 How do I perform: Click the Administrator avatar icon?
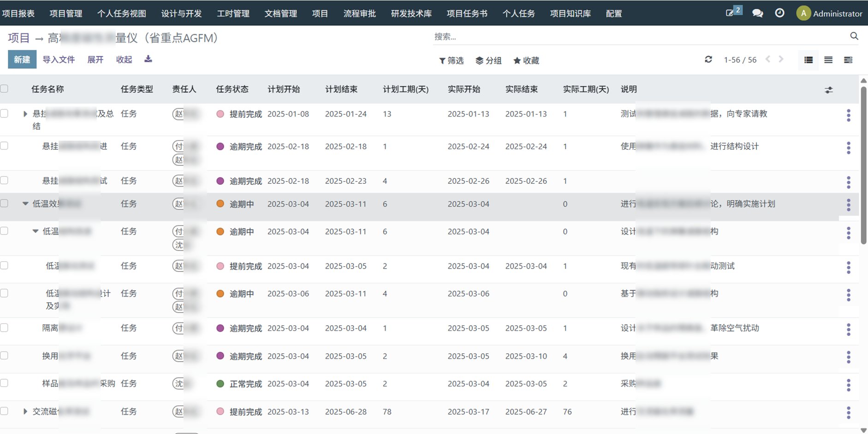[803, 13]
